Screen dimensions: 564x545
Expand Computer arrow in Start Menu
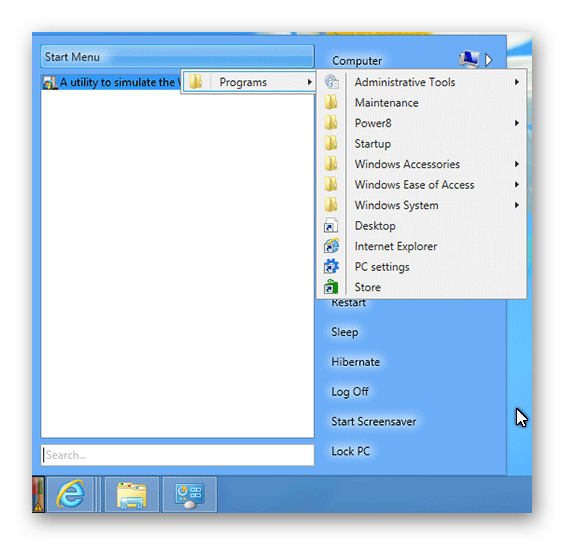[x=488, y=60]
